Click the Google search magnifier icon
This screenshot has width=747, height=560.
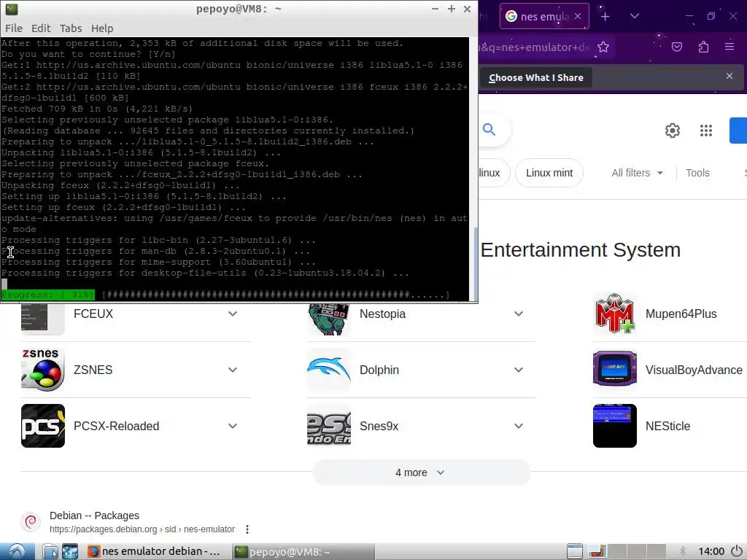pyautogui.click(x=489, y=130)
